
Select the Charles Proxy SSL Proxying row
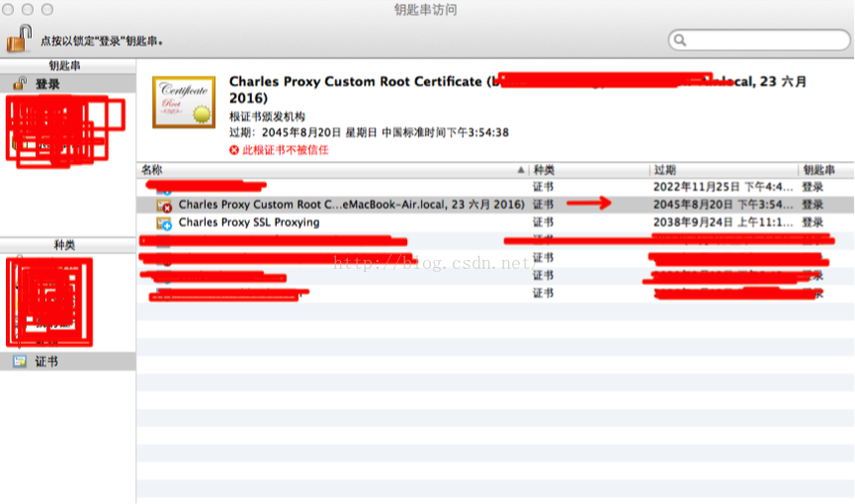click(495, 222)
